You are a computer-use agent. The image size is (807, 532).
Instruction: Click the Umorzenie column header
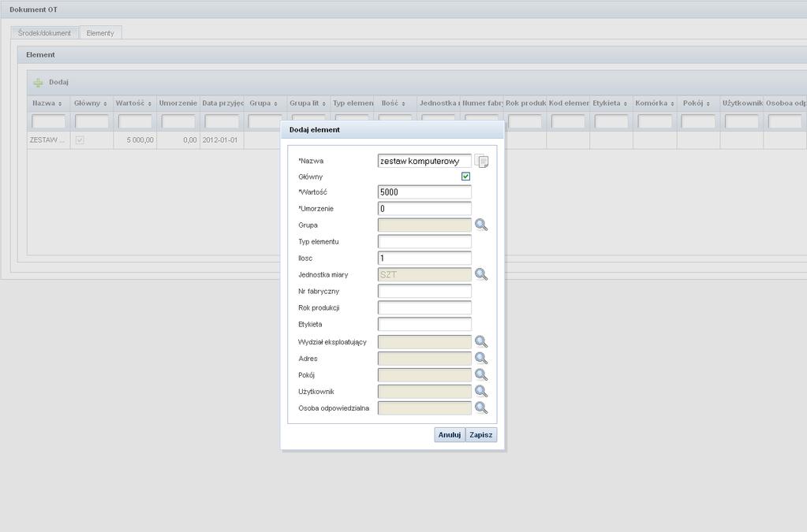(178, 103)
